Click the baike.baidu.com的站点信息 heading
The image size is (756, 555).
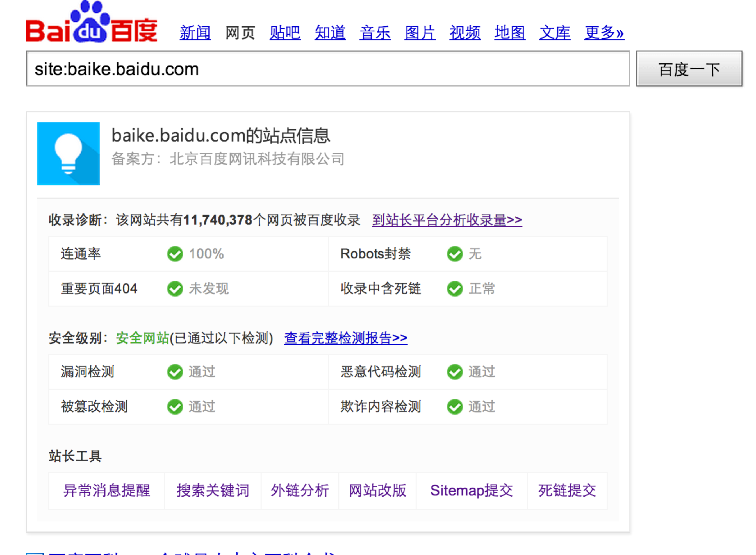221,136
